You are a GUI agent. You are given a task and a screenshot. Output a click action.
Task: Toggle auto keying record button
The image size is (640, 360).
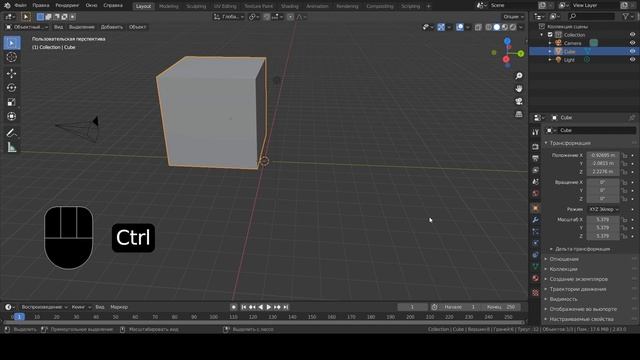pos(233,307)
